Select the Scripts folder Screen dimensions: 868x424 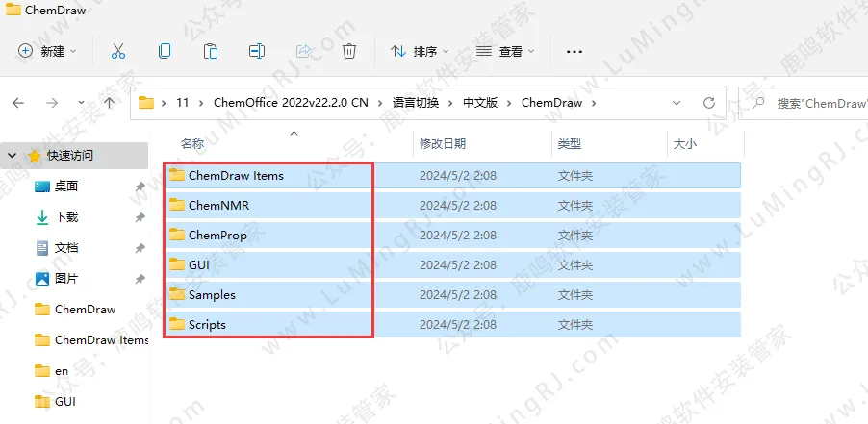[453, 325]
